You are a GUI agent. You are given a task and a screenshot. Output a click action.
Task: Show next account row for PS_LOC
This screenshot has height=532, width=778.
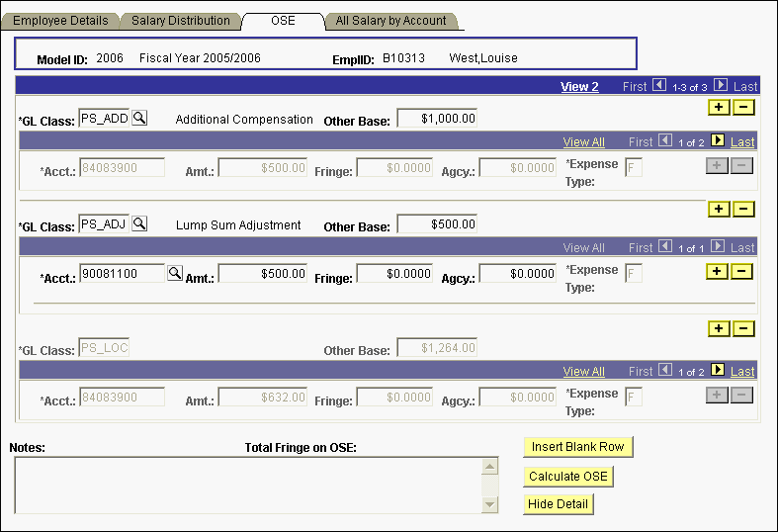coord(718,371)
